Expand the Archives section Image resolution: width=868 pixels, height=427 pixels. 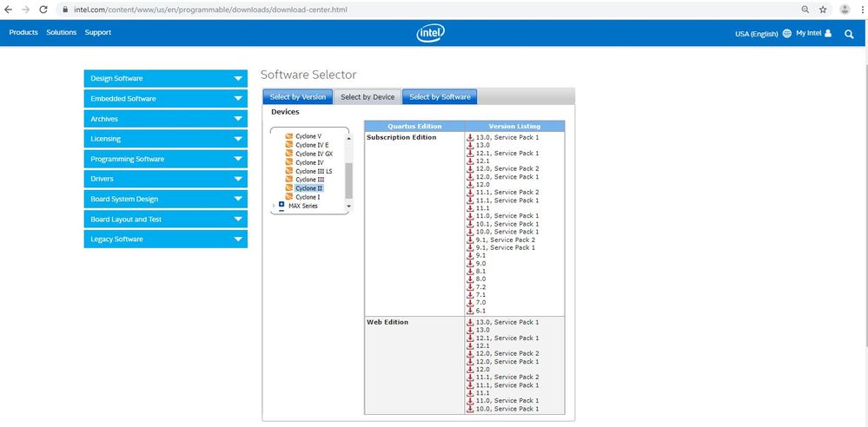coord(165,119)
